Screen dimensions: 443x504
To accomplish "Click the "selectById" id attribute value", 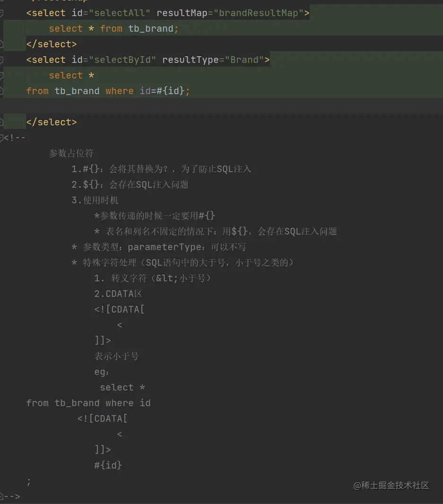I will click(x=122, y=60).
